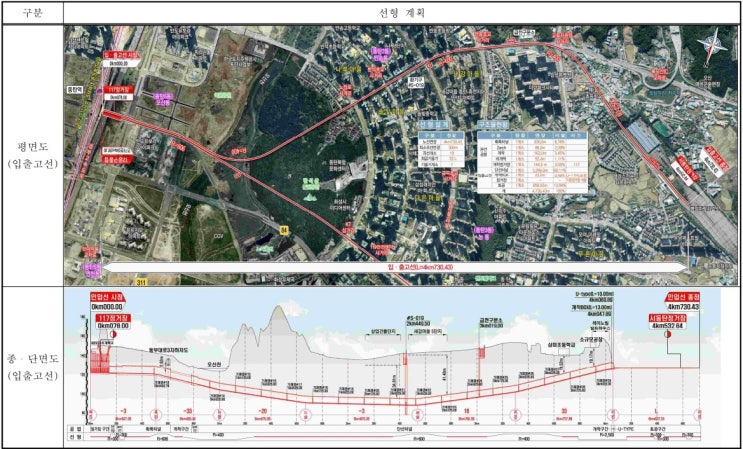Click the 구분 header cell
Viewport: 743px width, 449px height.
click(33, 13)
